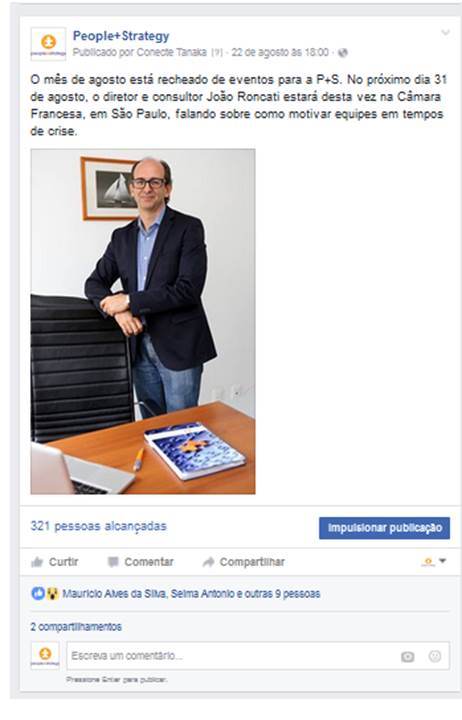462x720 pixels.
Task: Click the [?] help marker after Conecte Tanaka
Action: (216, 53)
